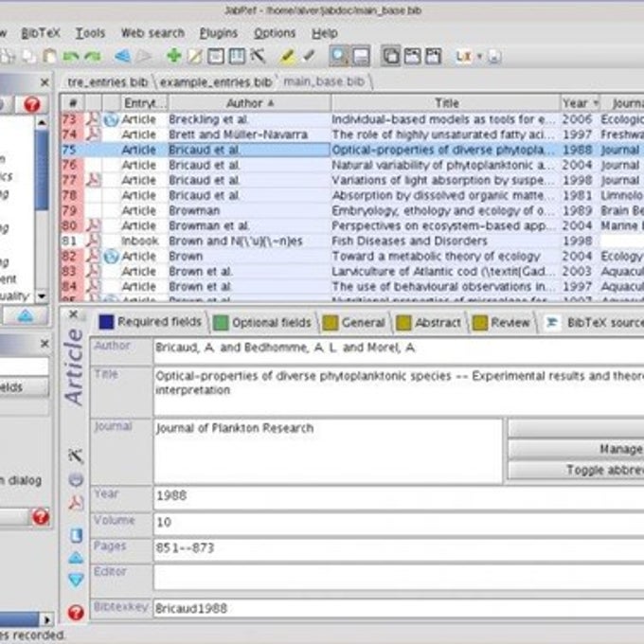Click the green plus new entry icon
Viewport: 644px width, 644px height.
point(174,56)
